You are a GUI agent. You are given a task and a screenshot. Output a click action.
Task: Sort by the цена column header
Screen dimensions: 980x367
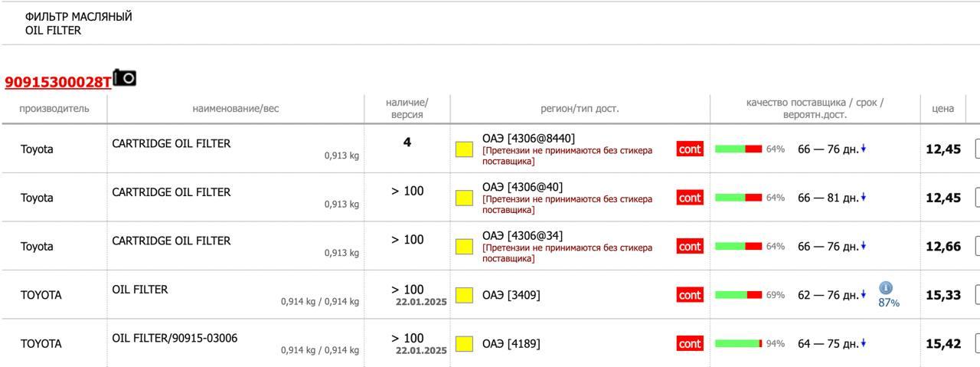[942, 108]
